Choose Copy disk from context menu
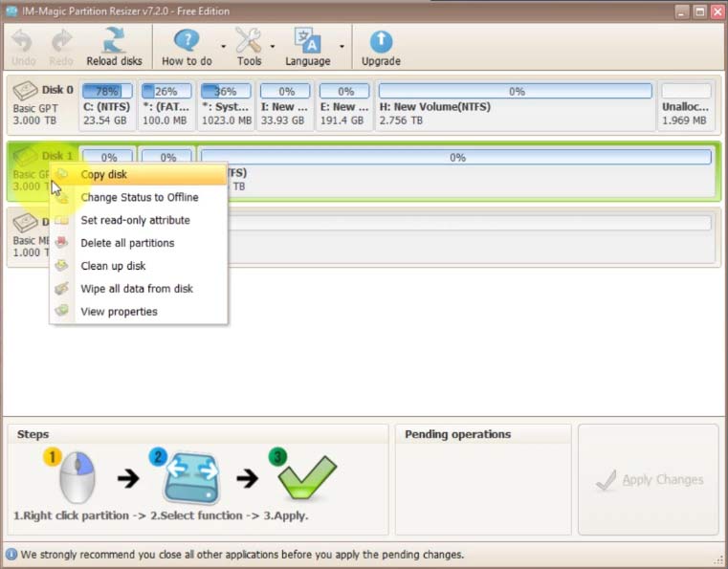Screen dimensions: 728x569 point(103,175)
